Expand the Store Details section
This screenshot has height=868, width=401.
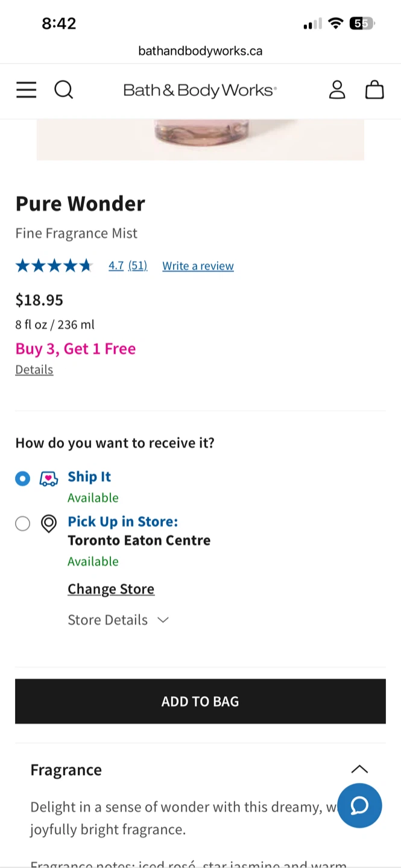[118, 620]
